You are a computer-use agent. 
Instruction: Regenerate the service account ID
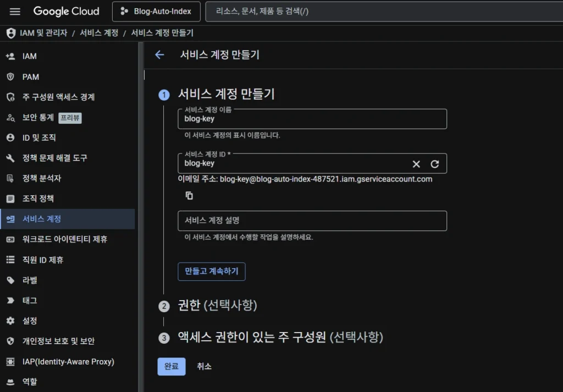[x=435, y=164]
